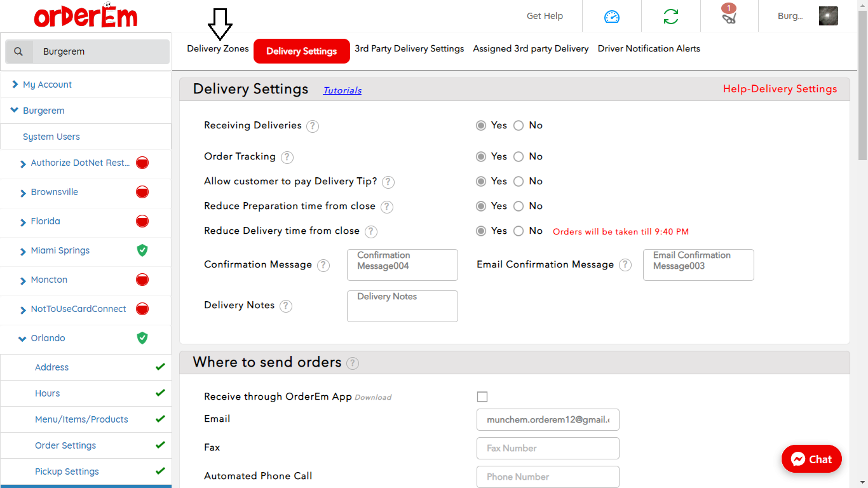This screenshot has height=488, width=868.
Task: Select No for Order Tracking
Action: click(519, 157)
